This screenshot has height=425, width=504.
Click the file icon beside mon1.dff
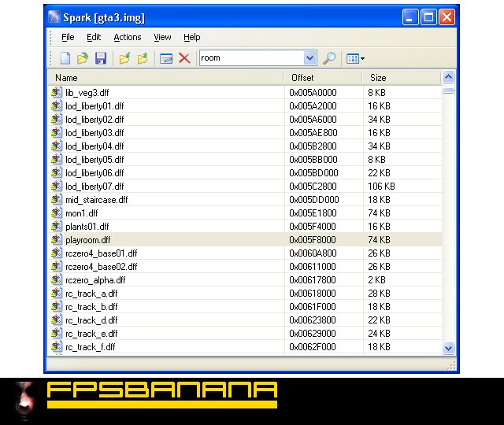click(x=57, y=213)
